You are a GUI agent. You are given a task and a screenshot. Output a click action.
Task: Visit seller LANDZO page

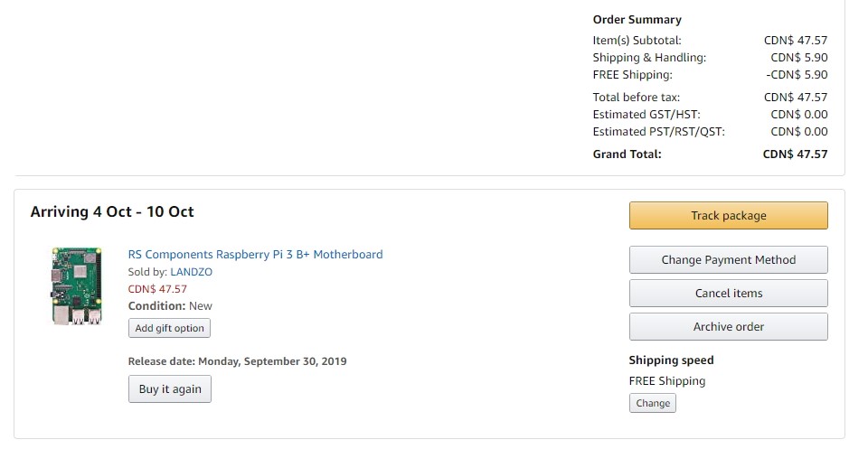tap(191, 272)
